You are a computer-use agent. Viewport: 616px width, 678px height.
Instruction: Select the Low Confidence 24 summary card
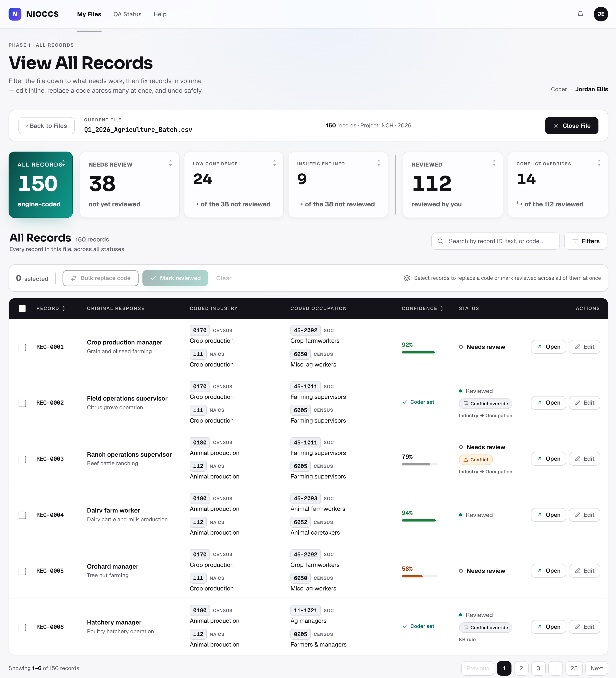(x=234, y=185)
